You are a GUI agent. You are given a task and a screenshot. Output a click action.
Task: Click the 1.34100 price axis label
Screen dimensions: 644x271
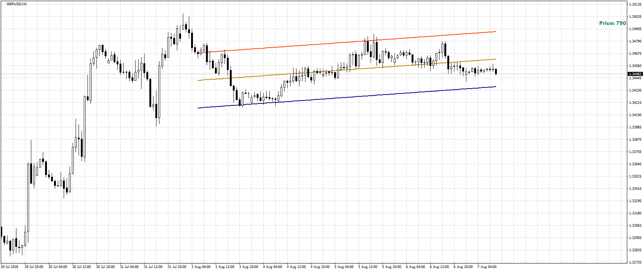click(x=635, y=115)
